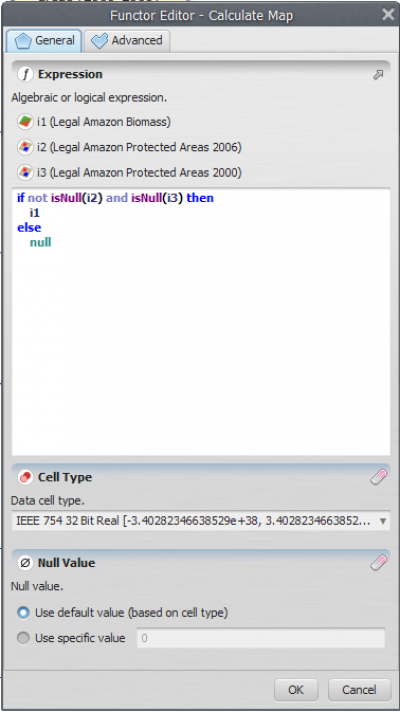Clear Null Value using the eraser icon
This screenshot has width=400, height=712.
click(378, 563)
